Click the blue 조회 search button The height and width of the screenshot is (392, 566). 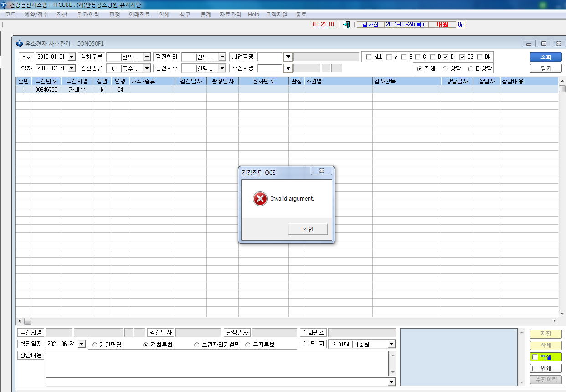(545, 57)
